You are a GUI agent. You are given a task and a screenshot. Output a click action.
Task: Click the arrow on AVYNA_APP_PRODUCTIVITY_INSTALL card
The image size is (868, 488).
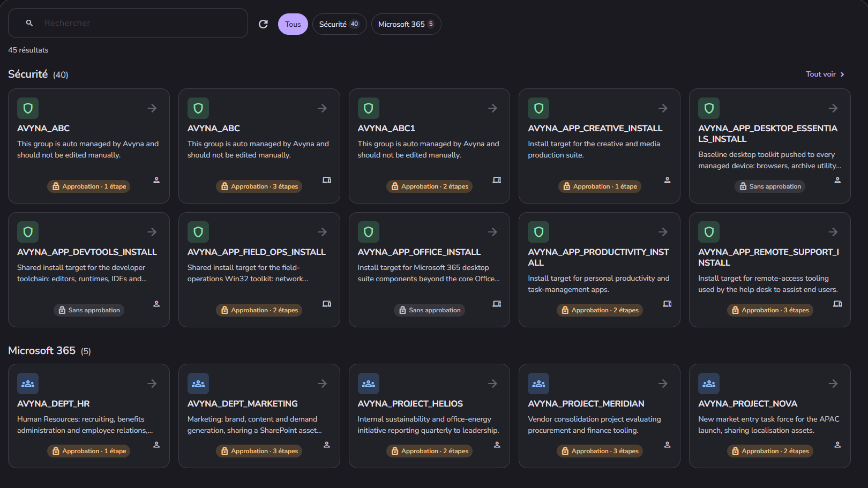[x=663, y=232]
